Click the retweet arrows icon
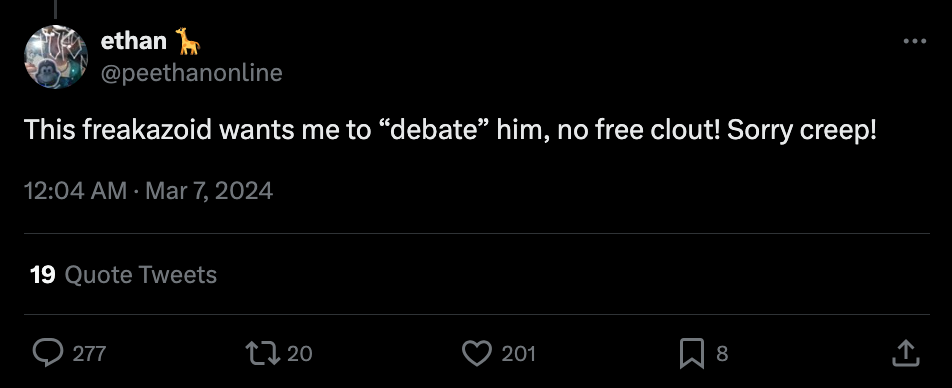This screenshot has height=388, width=952. (x=263, y=353)
